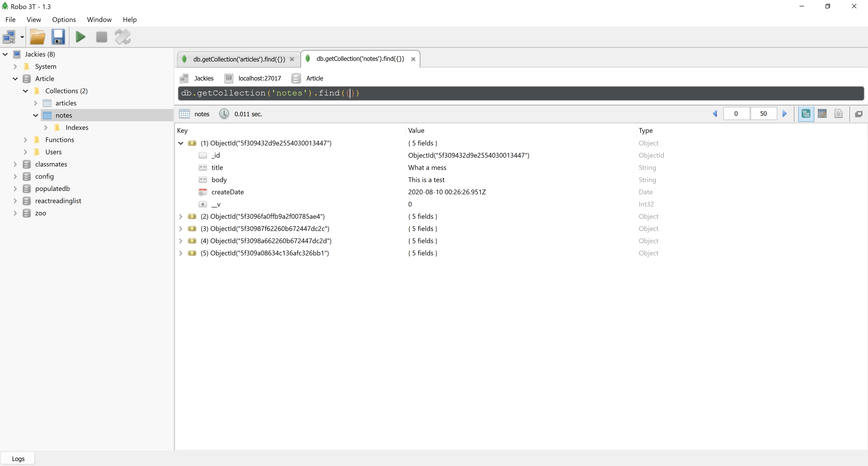The image size is (868, 466).
Task: Expand the Indexes folder
Action: point(45,127)
